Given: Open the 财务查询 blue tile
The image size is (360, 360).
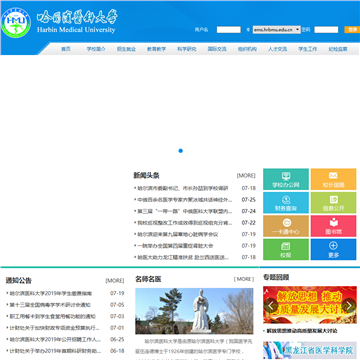Looking at the screenshot, I should click(286, 203).
